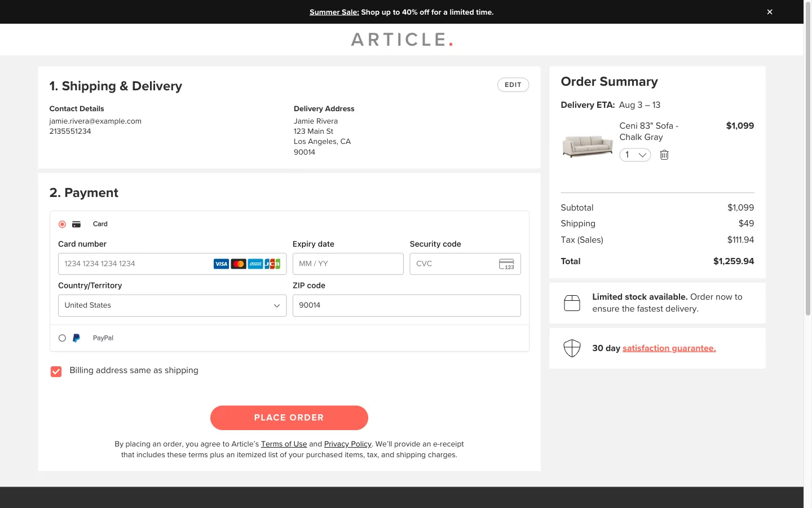Open the satisfaction guarantee link
The image size is (812, 508).
(669, 348)
